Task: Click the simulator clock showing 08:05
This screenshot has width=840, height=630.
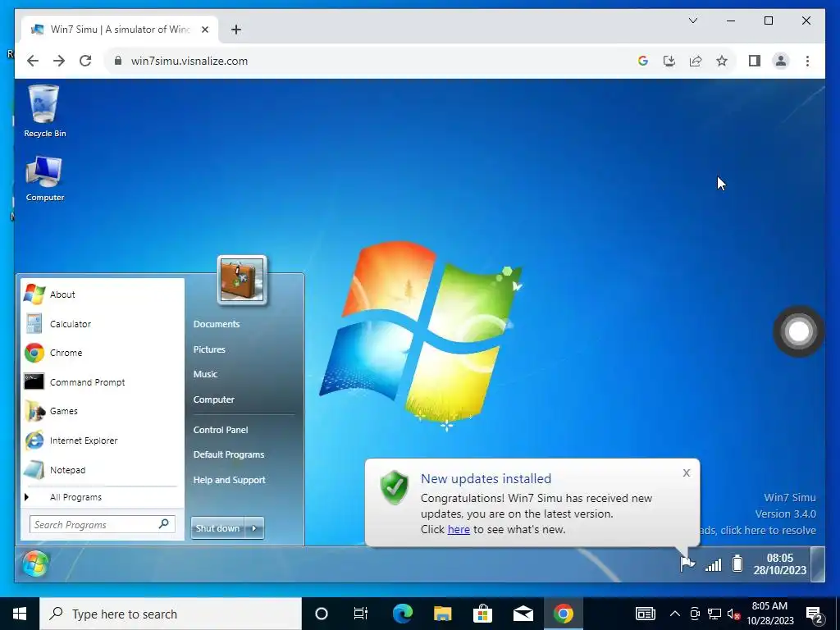Action: tap(779, 564)
